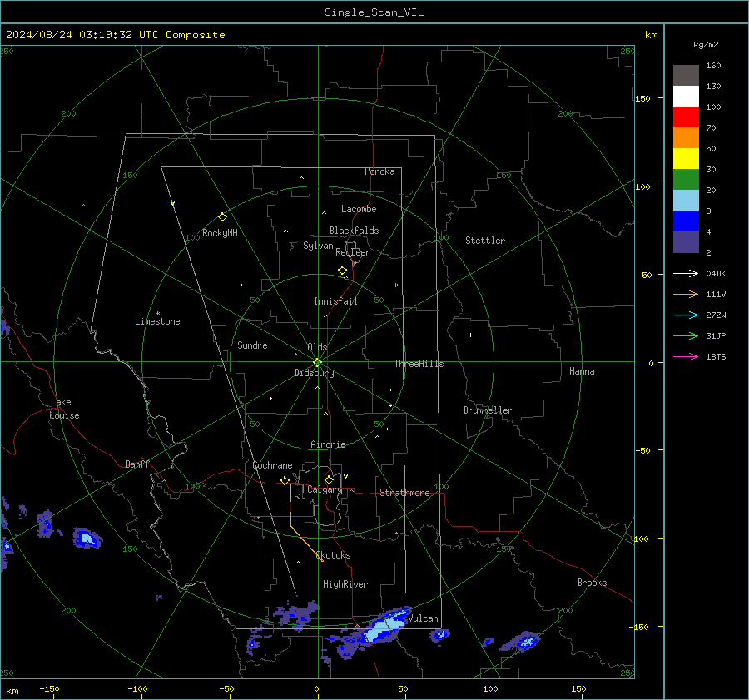Image resolution: width=749 pixels, height=700 pixels.
Task: Click the 04DK legend text label
Action: 716,274
